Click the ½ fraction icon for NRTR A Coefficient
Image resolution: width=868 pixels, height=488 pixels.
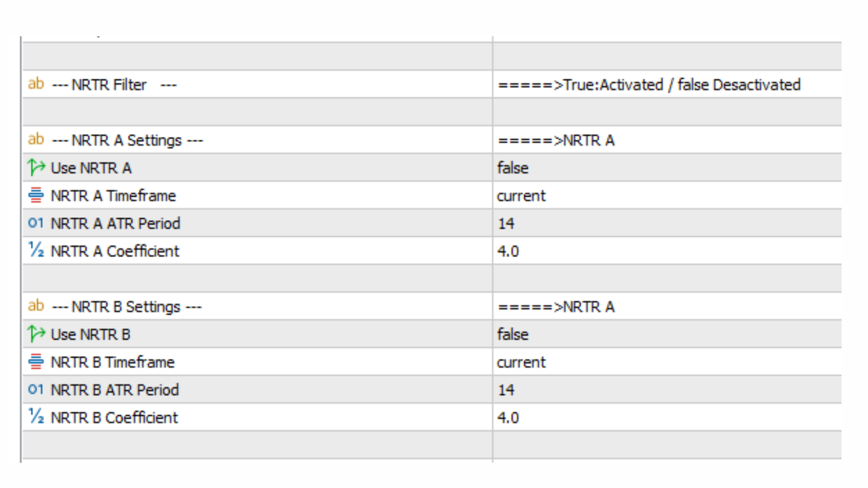coord(35,251)
